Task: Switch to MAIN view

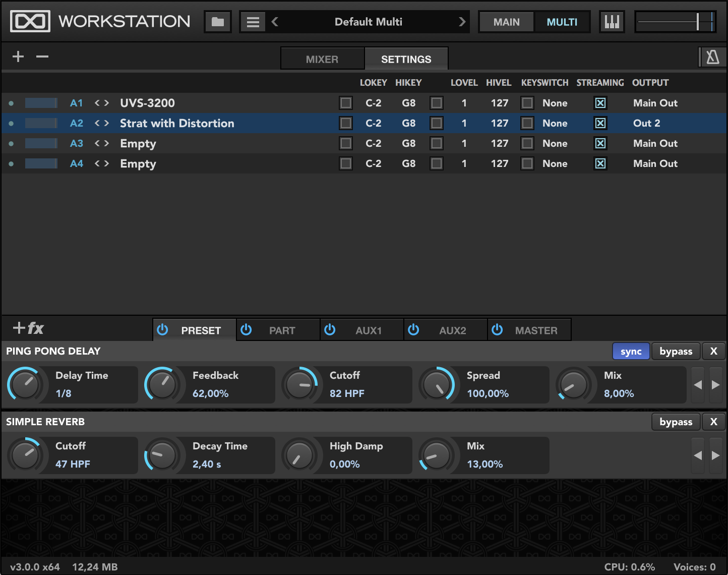Action: [507, 22]
